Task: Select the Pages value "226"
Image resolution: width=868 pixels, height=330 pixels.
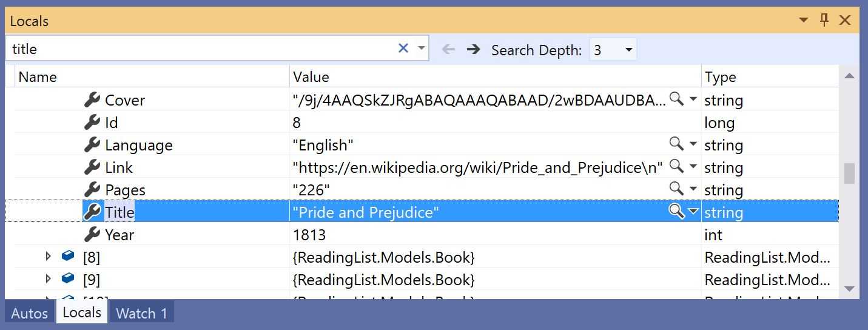Action: click(x=311, y=190)
